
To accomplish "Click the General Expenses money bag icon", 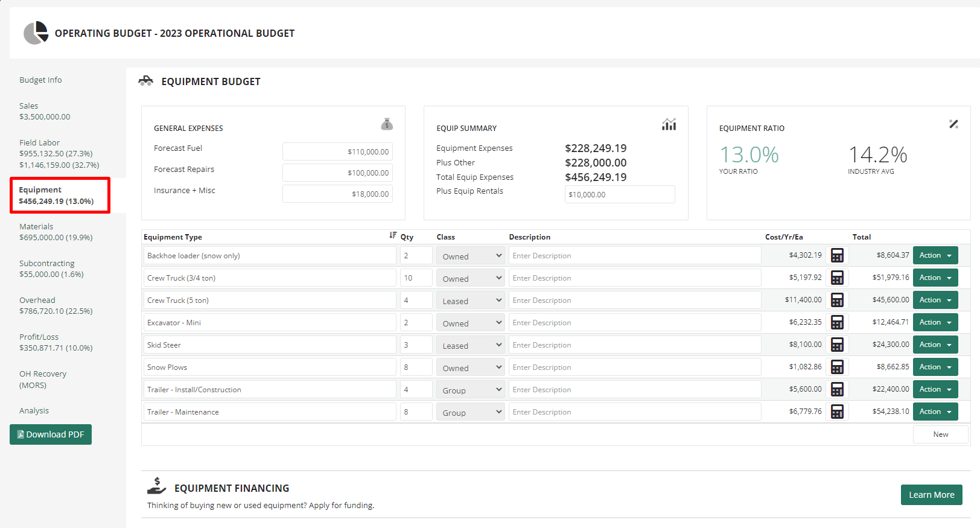I will [x=387, y=124].
